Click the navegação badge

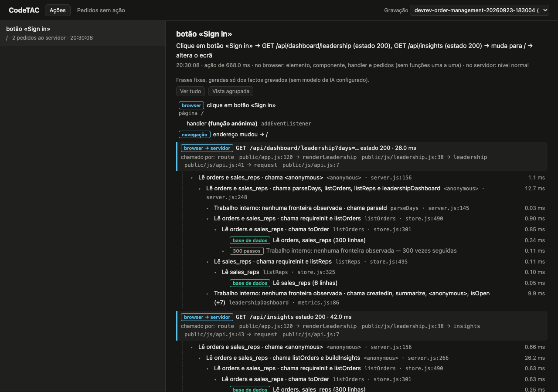pos(194,135)
